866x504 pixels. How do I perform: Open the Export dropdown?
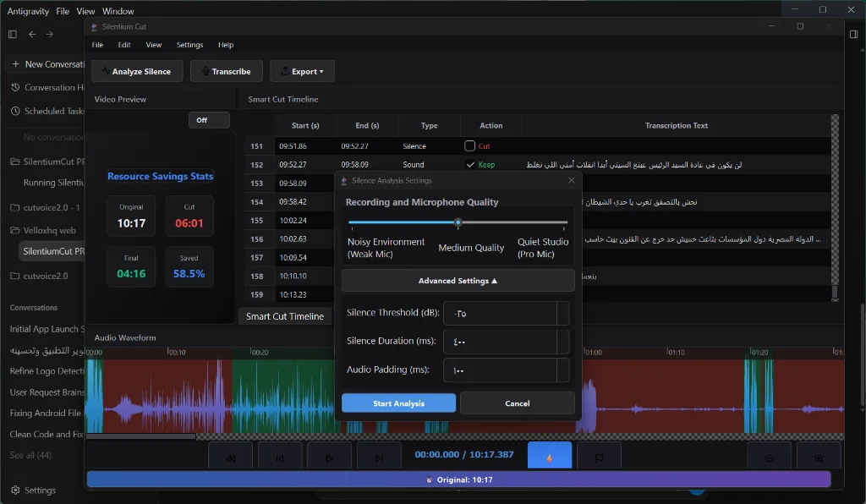tap(302, 71)
